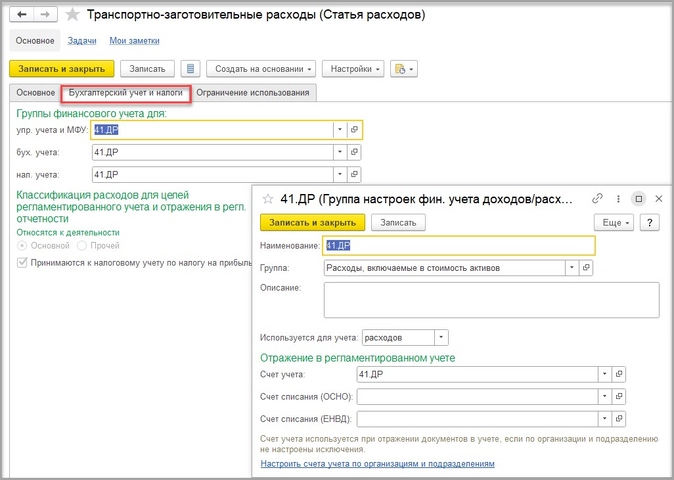This screenshot has width=674, height=480.
Task: Toggle Принимаются к налоговому учету checkbox
Action: tap(22, 262)
